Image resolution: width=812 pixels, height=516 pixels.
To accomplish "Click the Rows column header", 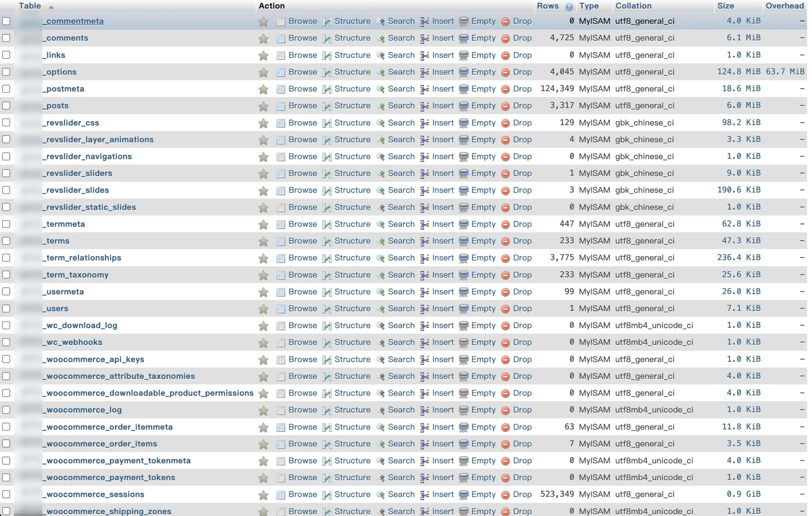I will (x=548, y=6).
